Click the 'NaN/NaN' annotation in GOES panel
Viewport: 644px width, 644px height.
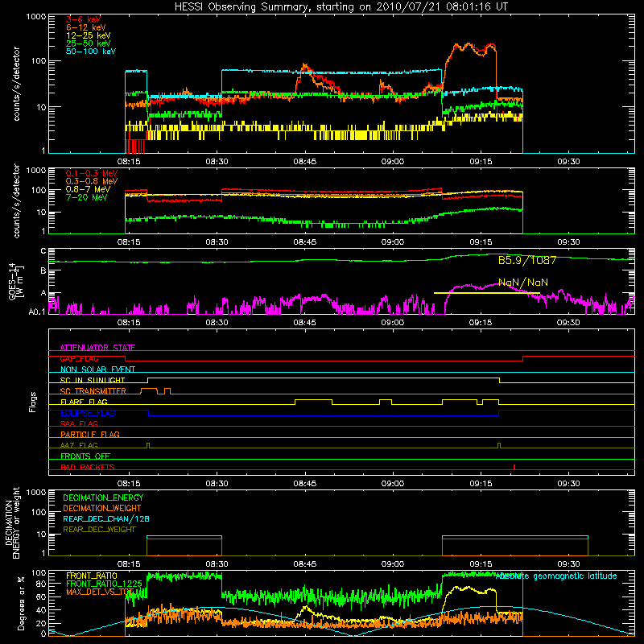[x=522, y=283]
